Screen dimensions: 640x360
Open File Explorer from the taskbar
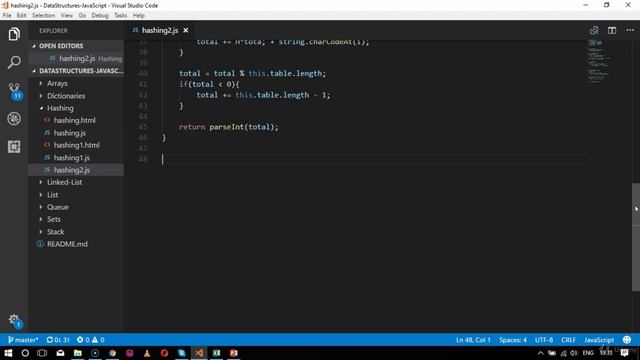coord(78,353)
